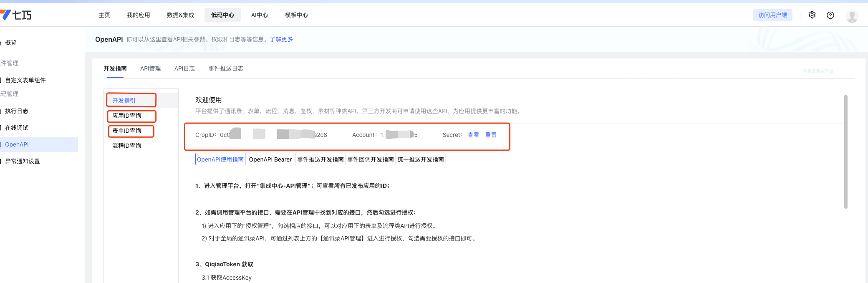Switch to the 事件推送日志 tab
Viewport: 868px width, 283px height.
[x=226, y=68]
